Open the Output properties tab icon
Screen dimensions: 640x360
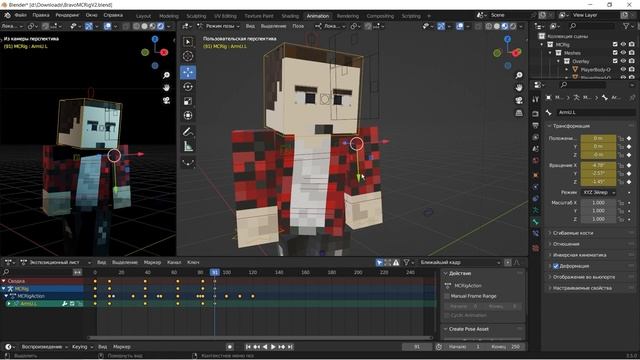pos(536,125)
